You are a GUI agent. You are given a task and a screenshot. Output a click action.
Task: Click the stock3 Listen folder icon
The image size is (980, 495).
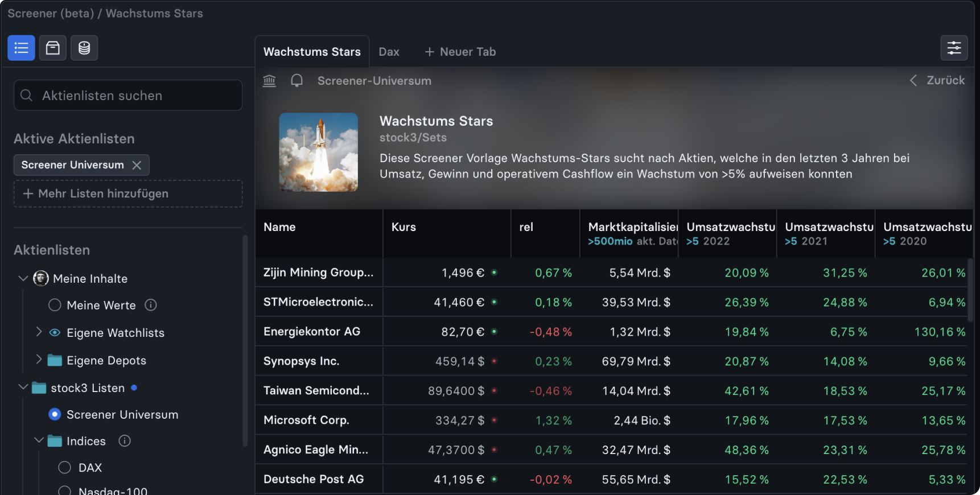pyautogui.click(x=39, y=388)
